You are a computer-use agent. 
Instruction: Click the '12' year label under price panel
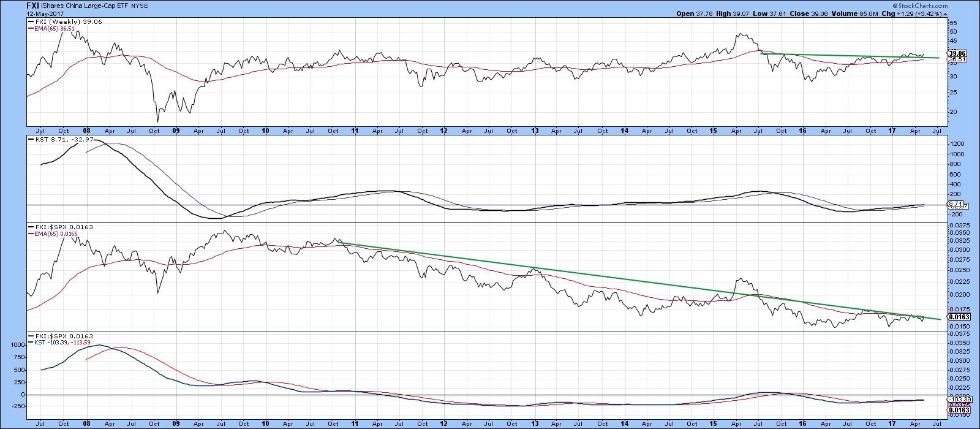pos(444,131)
